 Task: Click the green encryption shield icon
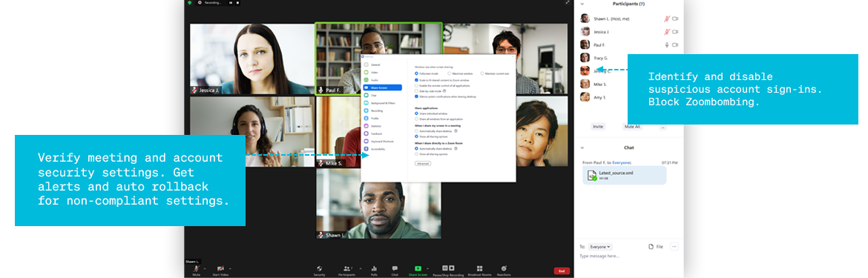[x=190, y=3]
